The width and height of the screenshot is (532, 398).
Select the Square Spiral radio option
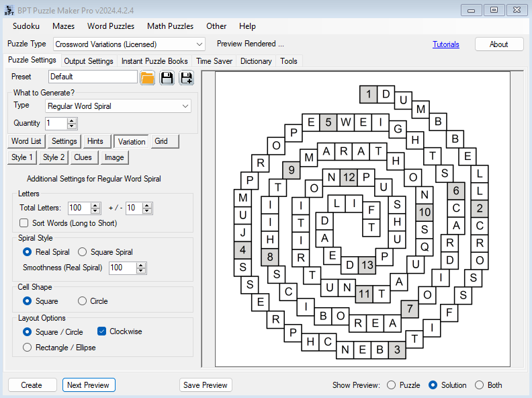[83, 252]
